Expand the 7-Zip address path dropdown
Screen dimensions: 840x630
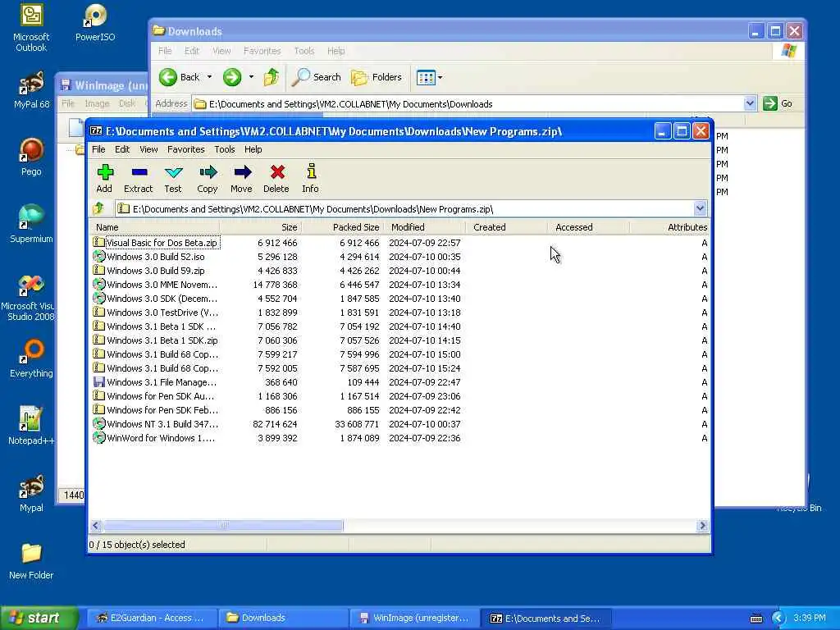(x=700, y=208)
